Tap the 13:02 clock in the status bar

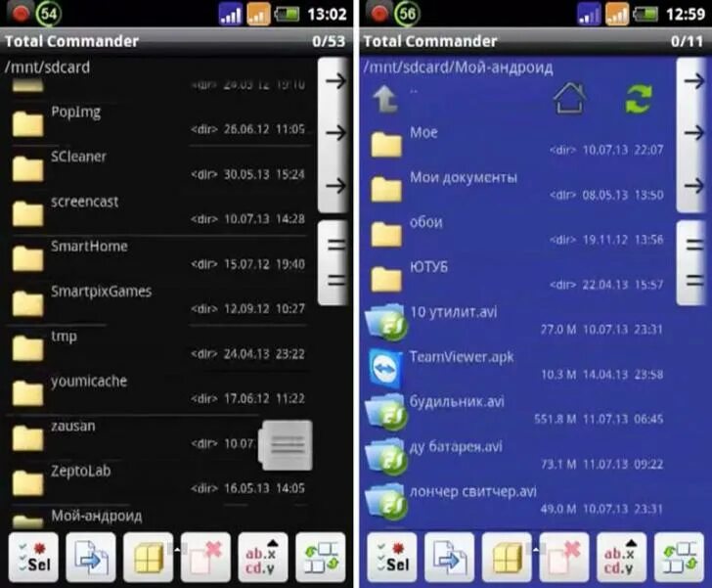[x=327, y=14]
